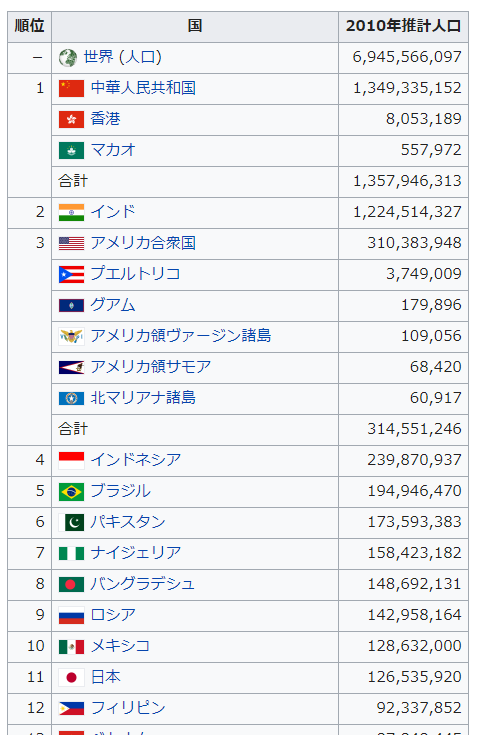Click the 順位 column header
Image resolution: width=478 pixels, height=735 pixels.
pos(30,26)
